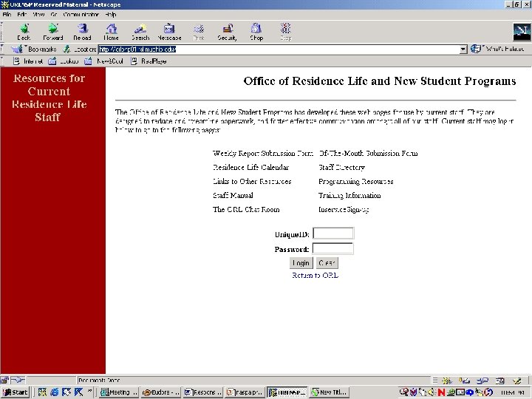Open the What's Related dropdown

click(x=497, y=50)
